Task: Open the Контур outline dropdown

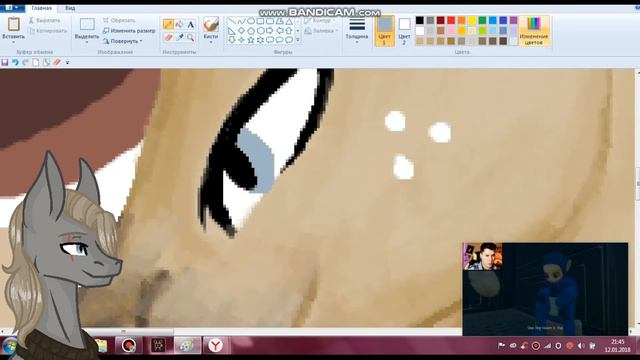Action: (x=320, y=20)
